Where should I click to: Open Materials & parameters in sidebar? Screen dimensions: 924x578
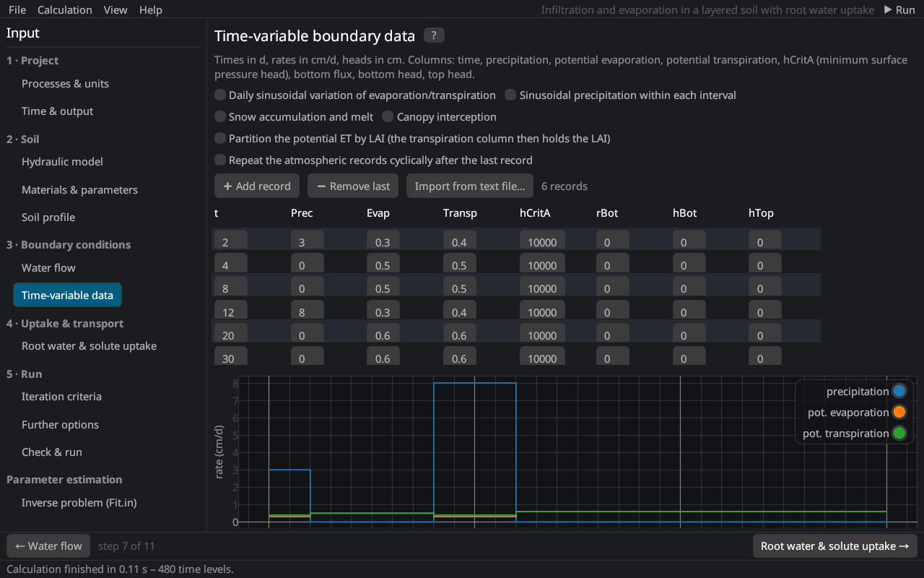tap(79, 190)
